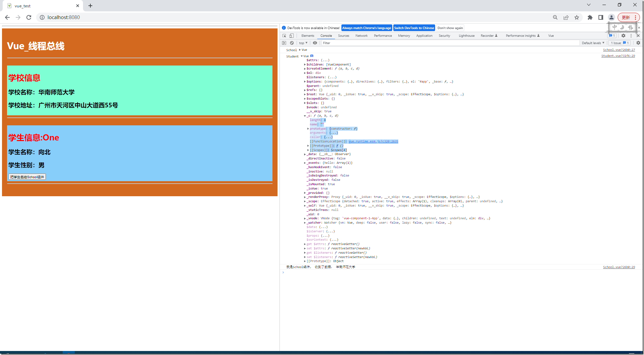
Task: Switch to the Network tab
Action: [x=361, y=36]
